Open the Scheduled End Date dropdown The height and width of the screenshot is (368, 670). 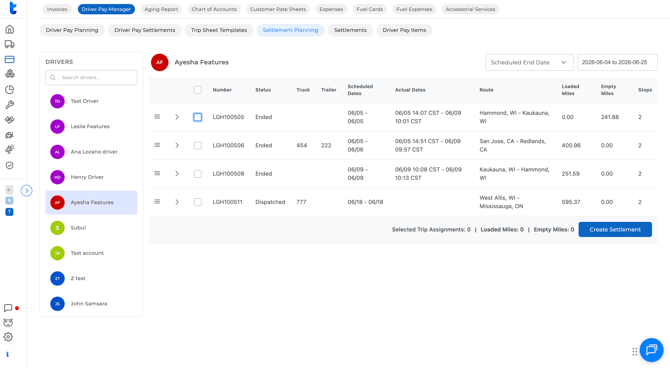click(529, 62)
